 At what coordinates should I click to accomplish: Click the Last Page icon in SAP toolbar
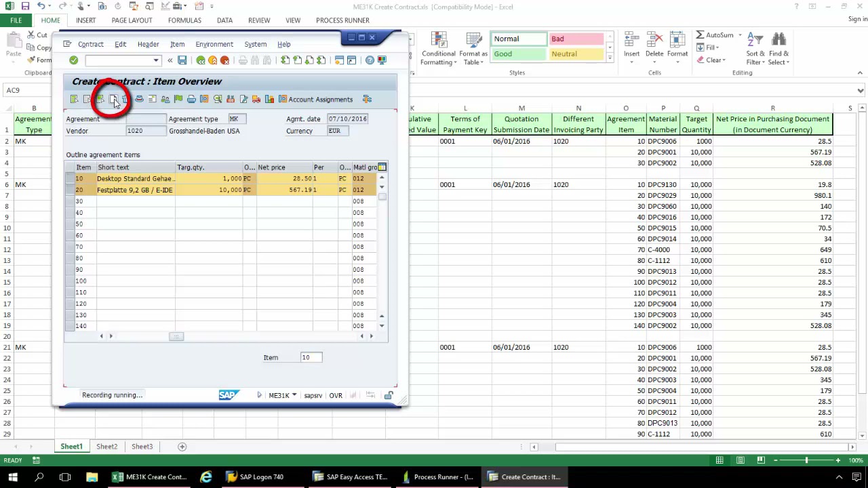click(x=321, y=60)
